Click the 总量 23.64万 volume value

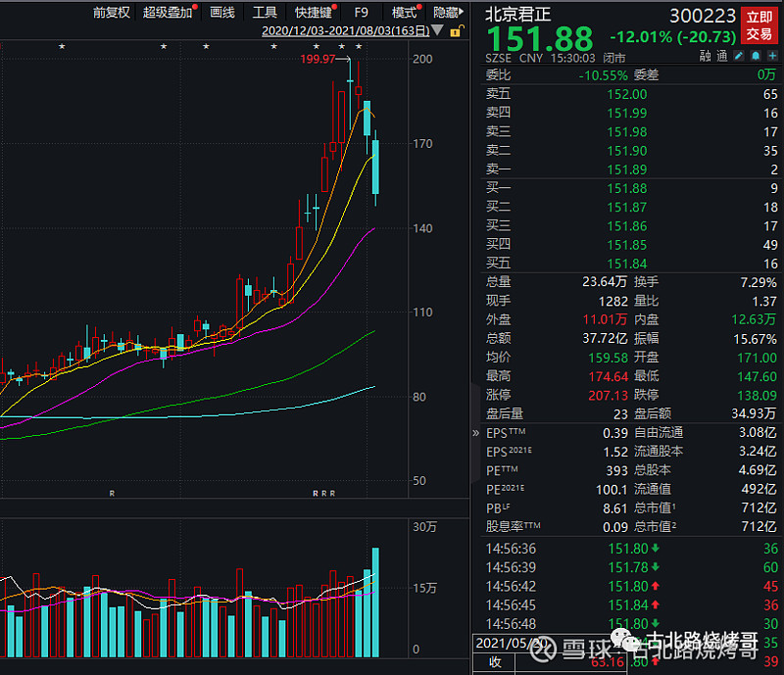pos(604,282)
